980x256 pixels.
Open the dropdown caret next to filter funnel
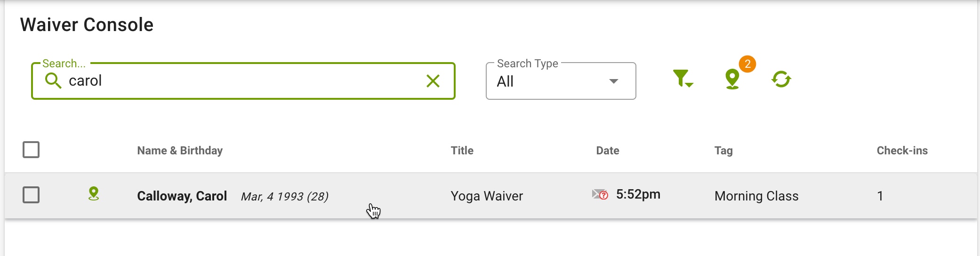(690, 85)
